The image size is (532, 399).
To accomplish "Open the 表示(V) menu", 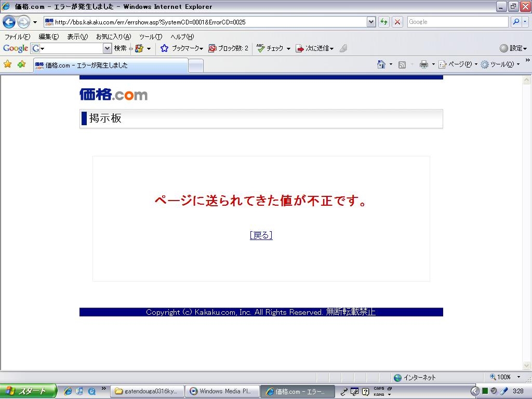I will click(x=77, y=37).
